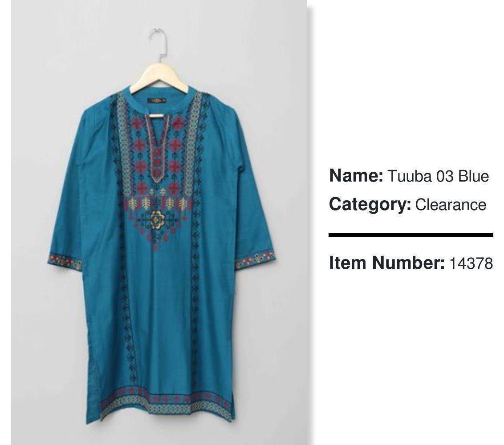
Task: Click the right sleeve embroidered cuff
Action: pyautogui.click(x=255, y=259)
